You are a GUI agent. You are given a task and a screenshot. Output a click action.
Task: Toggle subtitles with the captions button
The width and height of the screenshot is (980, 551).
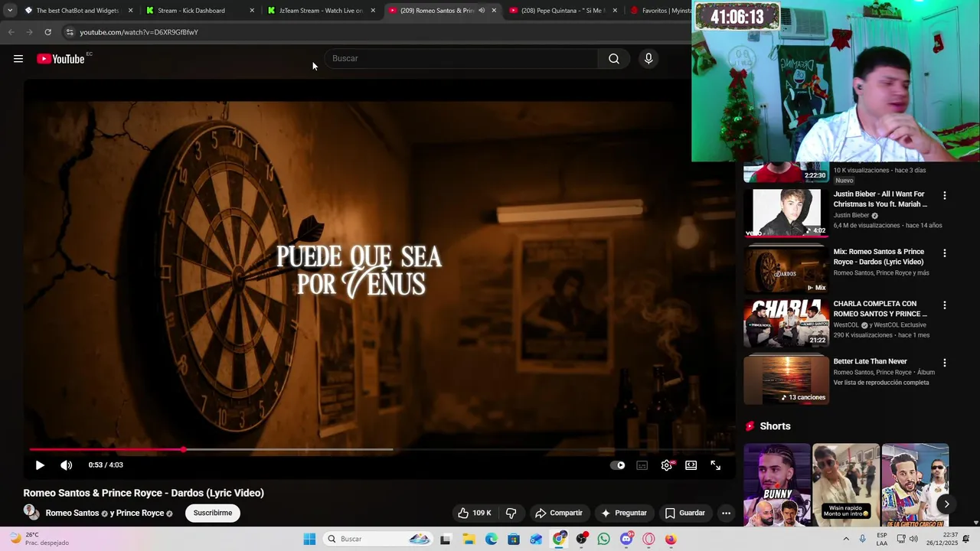pyautogui.click(x=642, y=465)
